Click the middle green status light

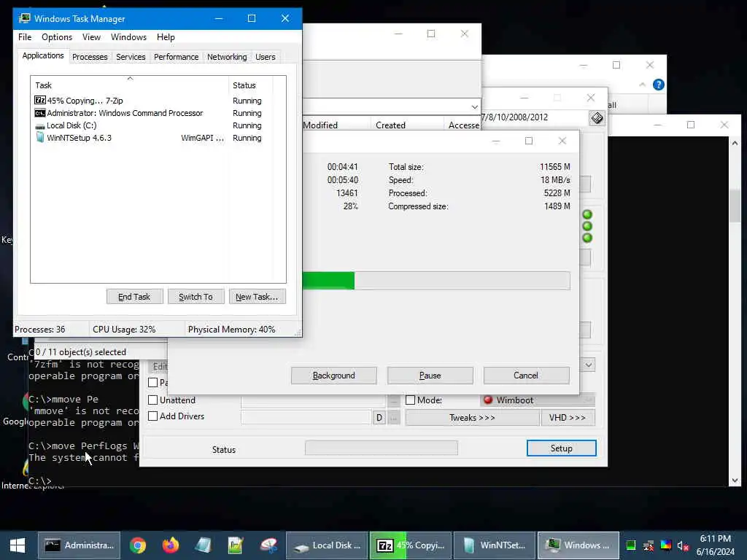[x=587, y=226]
